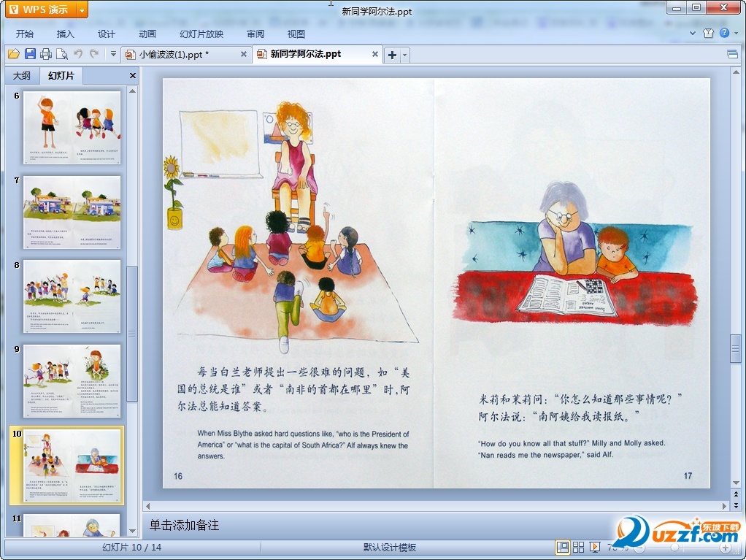Expand the WPS 演示 dropdown arrow
Image resolution: width=746 pixels, height=560 pixels.
point(82,9)
